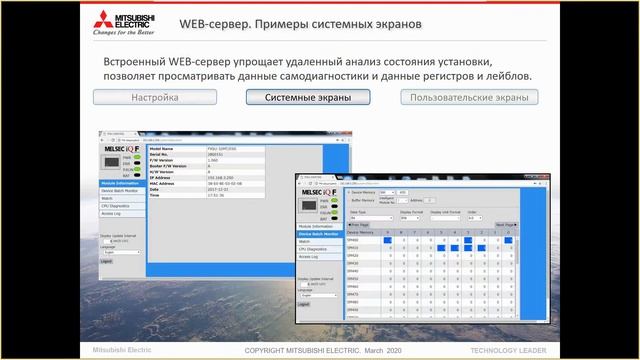Image resolution: width=640 pixels, height=360 pixels.
Task: Click Device Memory table column header
Action: (x=364, y=232)
